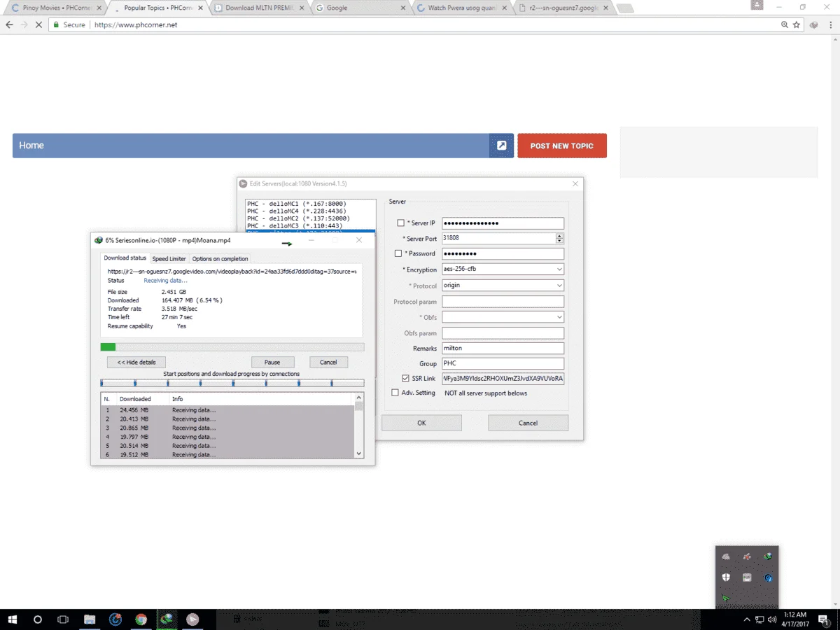This screenshot has height=630, width=840.
Task: Click the browser back arrow
Action: point(9,24)
